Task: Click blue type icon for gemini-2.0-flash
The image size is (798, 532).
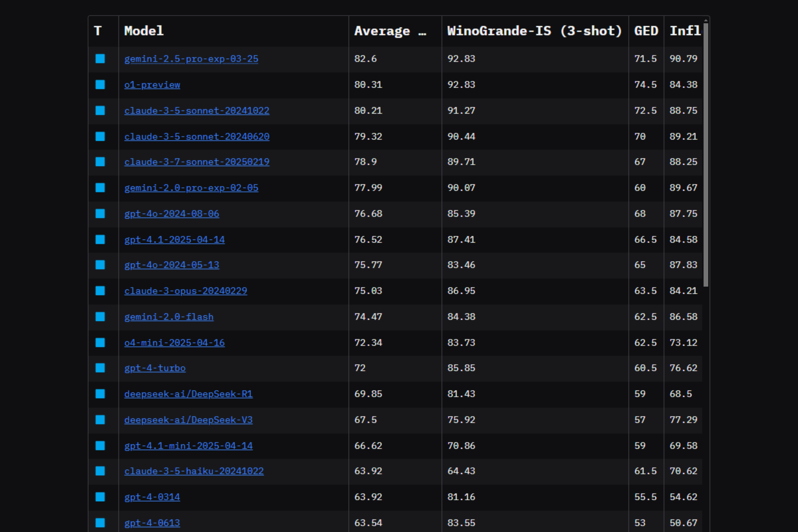Action: pos(100,317)
